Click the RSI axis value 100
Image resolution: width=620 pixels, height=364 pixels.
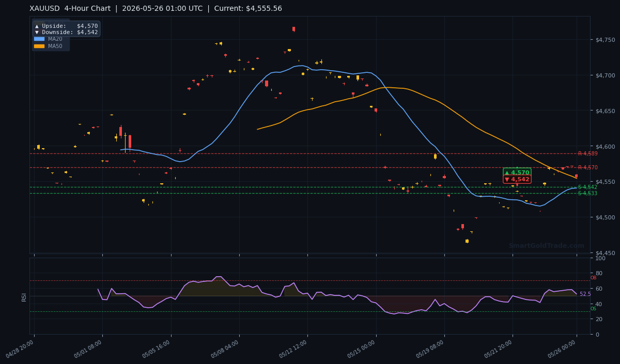click(x=600, y=257)
